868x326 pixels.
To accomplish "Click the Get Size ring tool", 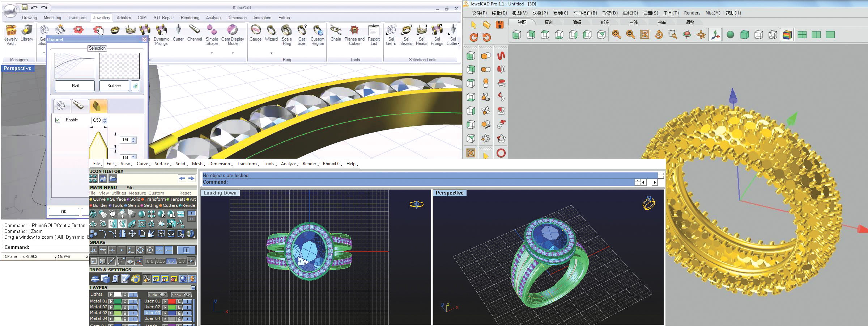I will click(x=302, y=35).
